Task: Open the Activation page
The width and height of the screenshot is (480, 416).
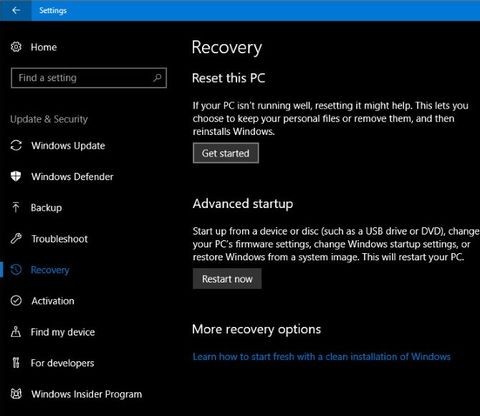Action: pos(53,301)
